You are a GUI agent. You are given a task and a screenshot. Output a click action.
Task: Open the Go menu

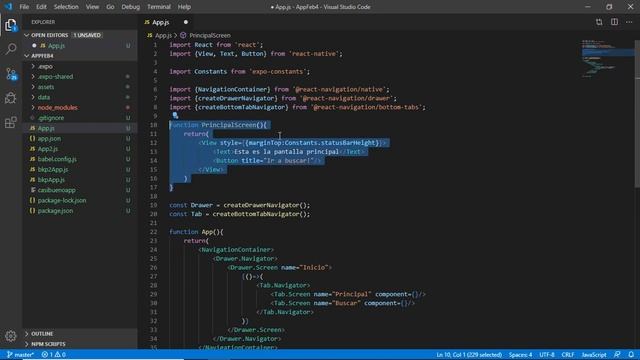(x=110, y=7)
